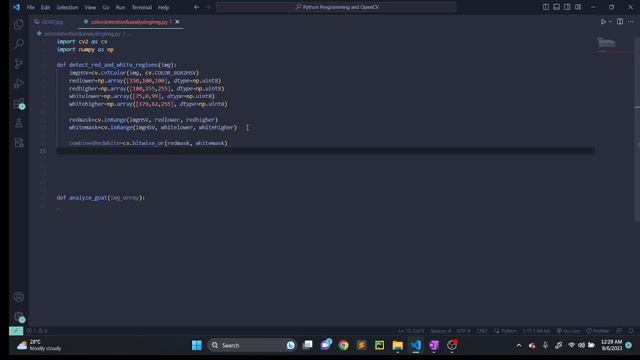Click the combinedRedWhite bitwise_or code line

coord(148,143)
